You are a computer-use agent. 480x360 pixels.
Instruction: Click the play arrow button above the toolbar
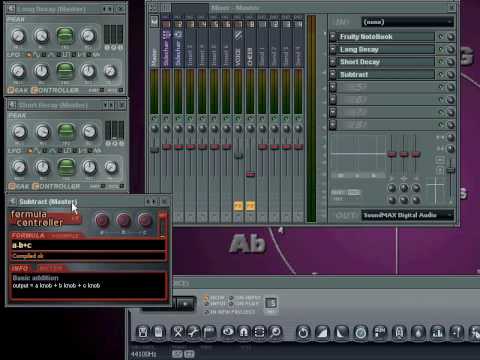[185, 304]
